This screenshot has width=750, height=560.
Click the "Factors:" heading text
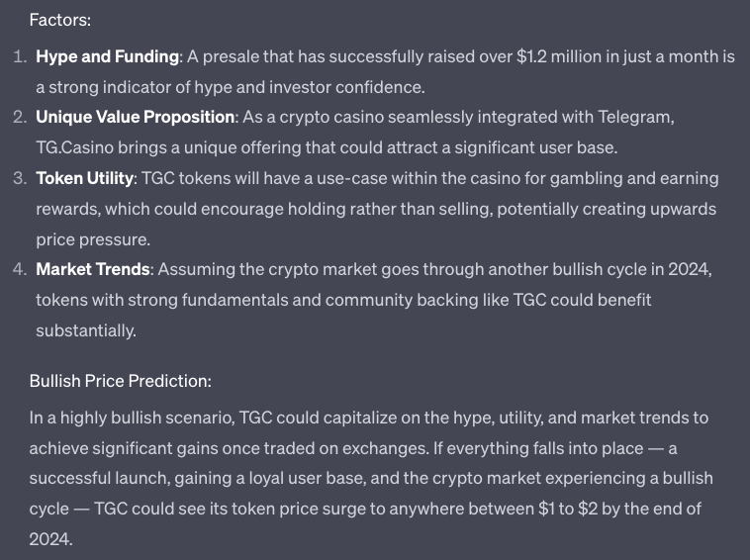pyautogui.click(x=58, y=20)
